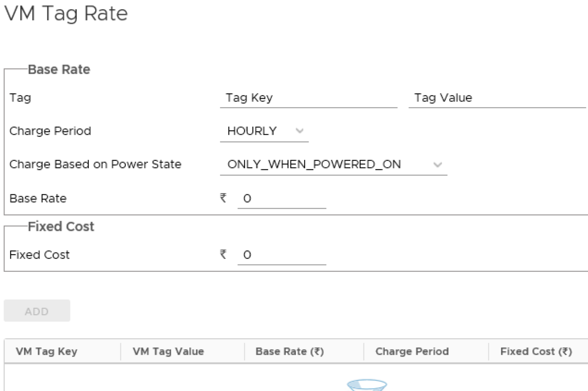Focus the Tag Value text field
588x391 pixels.
click(x=497, y=98)
